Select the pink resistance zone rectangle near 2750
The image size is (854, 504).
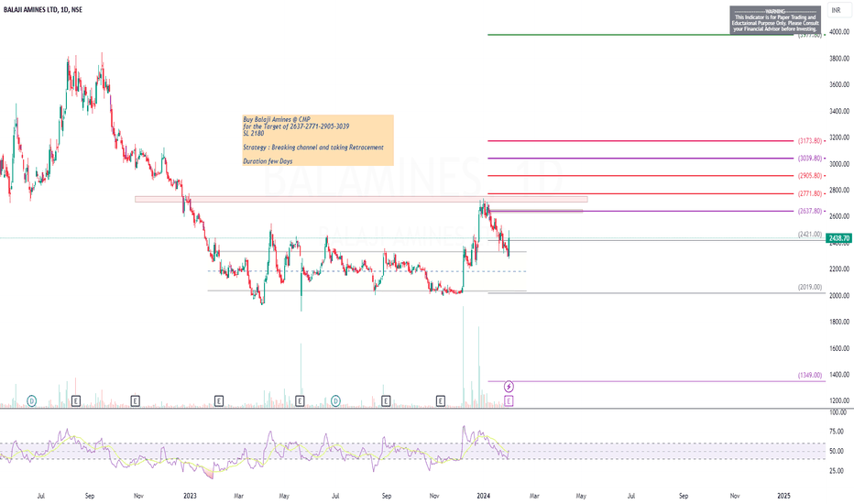(x=361, y=200)
